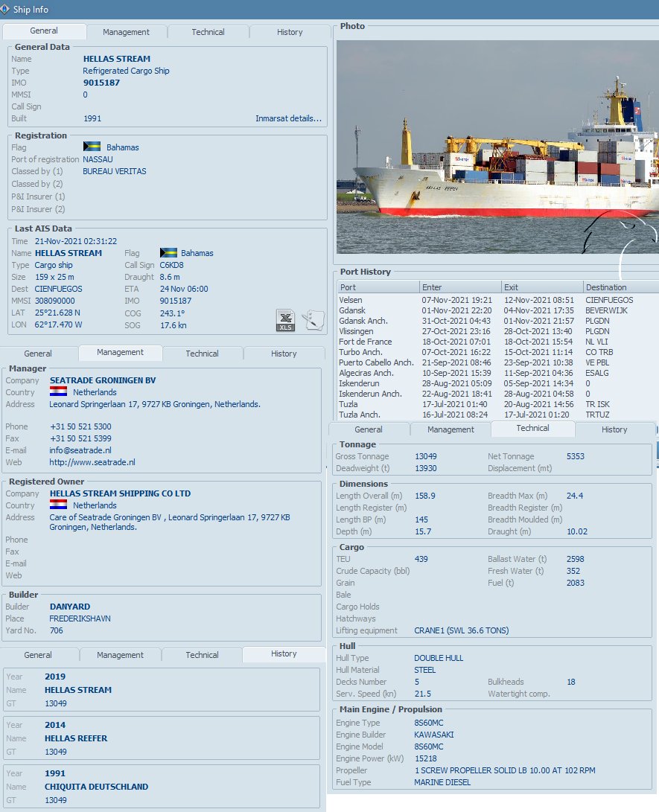Click the info@seatrade.nl email link
Screen dimensions: 659x812
80,450
